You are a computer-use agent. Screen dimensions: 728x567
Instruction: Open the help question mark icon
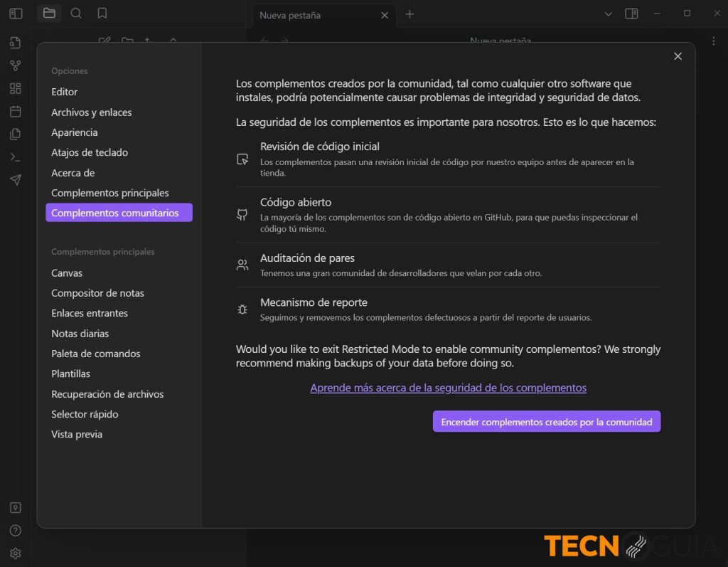tap(16, 530)
